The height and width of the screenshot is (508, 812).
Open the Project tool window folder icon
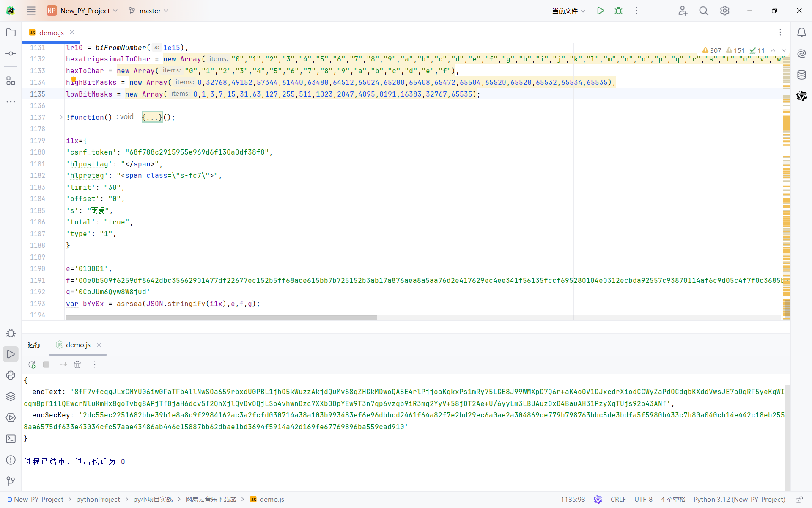(x=11, y=33)
